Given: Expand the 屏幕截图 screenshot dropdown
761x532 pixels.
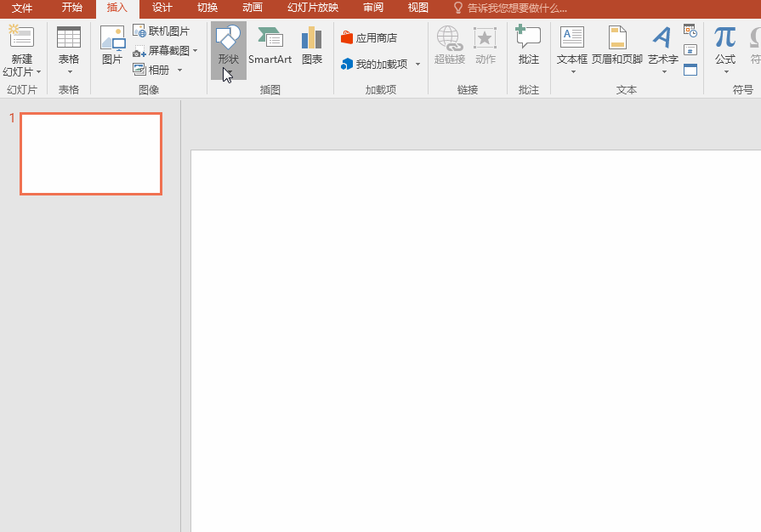Looking at the screenshot, I should [x=194, y=49].
